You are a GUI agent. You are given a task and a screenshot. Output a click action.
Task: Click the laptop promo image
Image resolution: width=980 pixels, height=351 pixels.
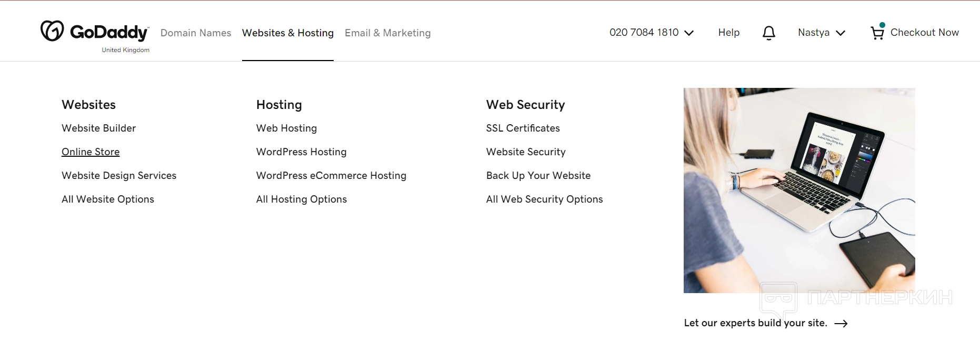point(799,190)
